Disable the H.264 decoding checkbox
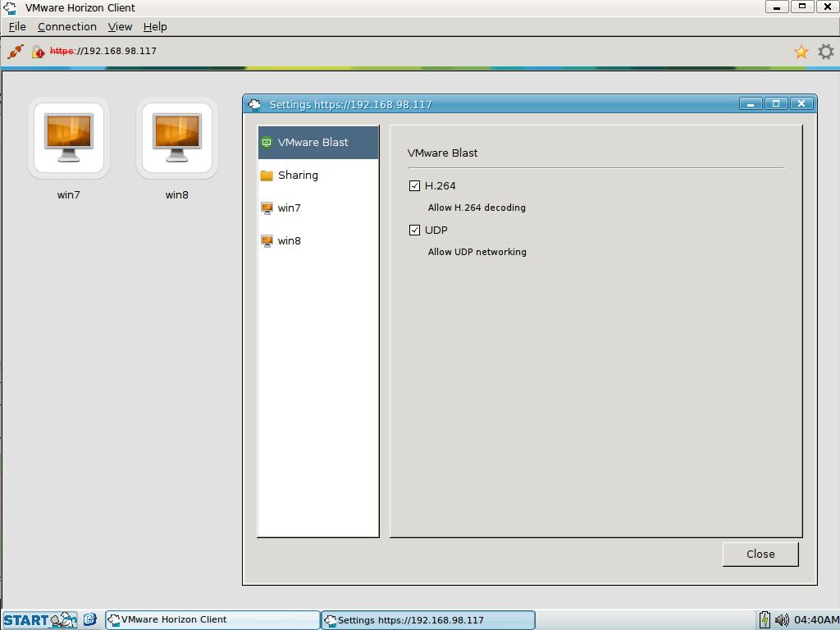Viewport: 840px width, 630px height. (415, 185)
